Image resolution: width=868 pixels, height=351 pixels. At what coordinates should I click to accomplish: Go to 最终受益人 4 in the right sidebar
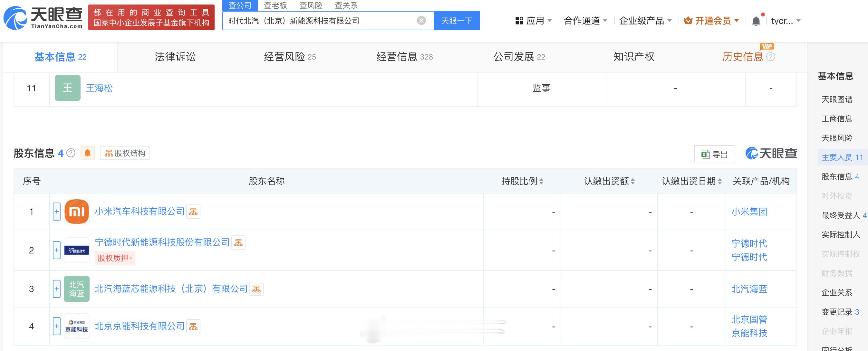point(844,215)
